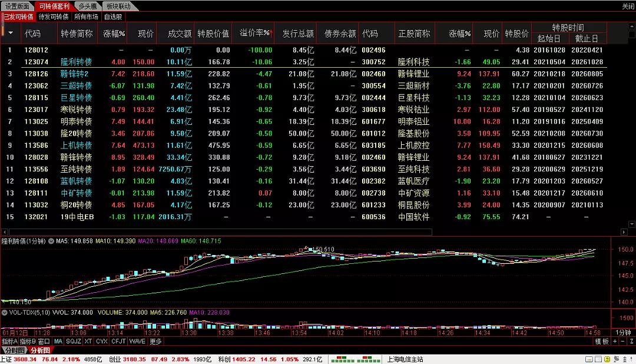Select the 巨星转债 bond name

(76, 97)
